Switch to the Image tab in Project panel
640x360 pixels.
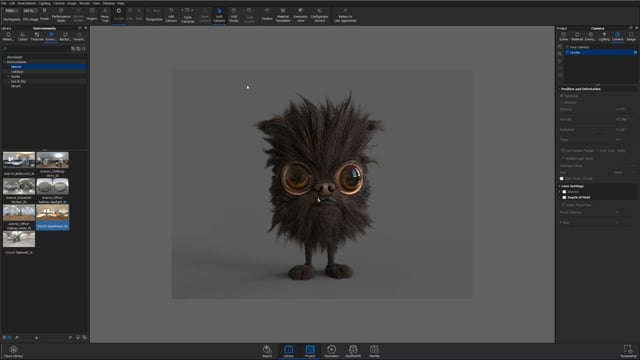point(631,37)
